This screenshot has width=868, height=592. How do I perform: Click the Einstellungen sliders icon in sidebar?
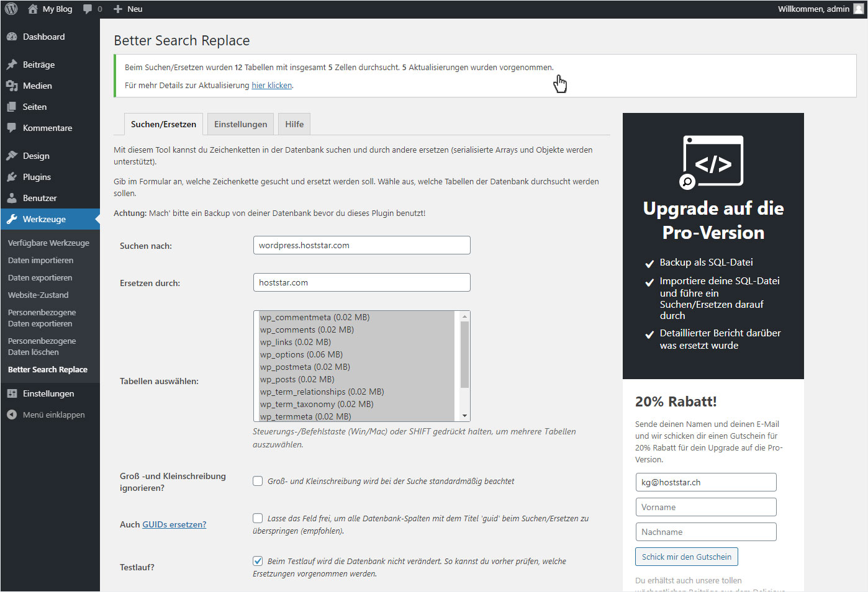point(12,393)
